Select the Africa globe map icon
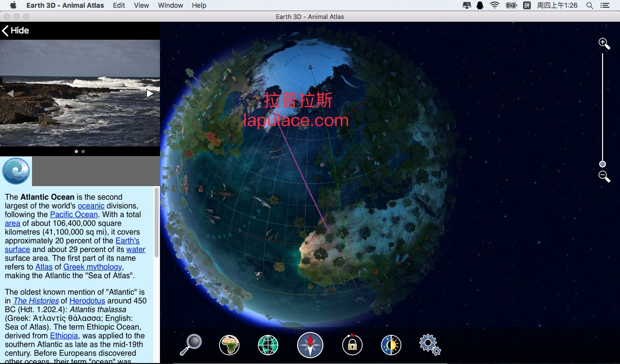 click(229, 345)
